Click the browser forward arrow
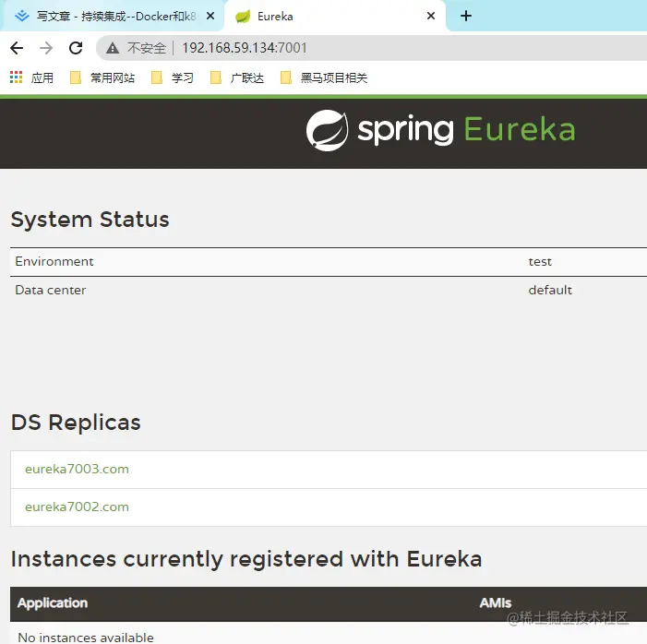647x644 pixels. tap(46, 48)
